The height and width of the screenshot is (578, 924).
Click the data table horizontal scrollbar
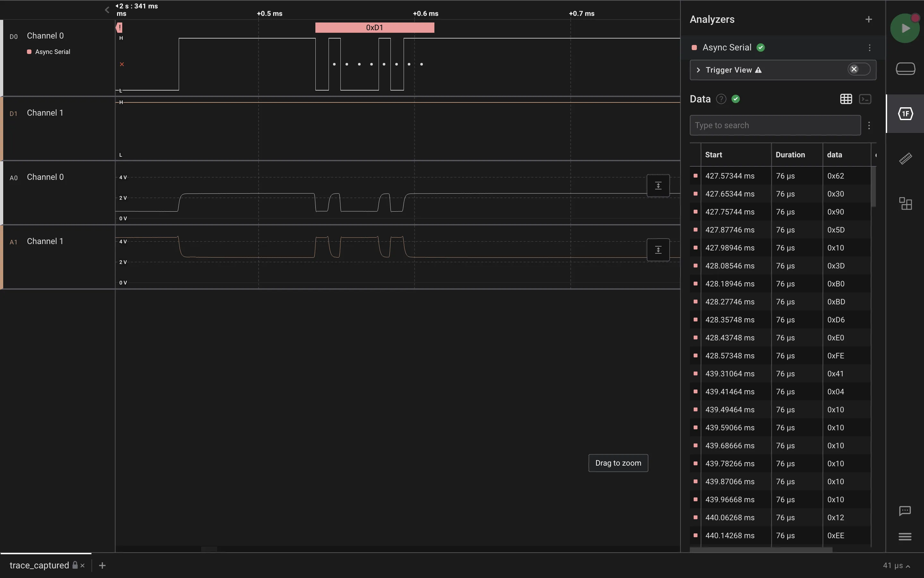pyautogui.click(x=761, y=550)
